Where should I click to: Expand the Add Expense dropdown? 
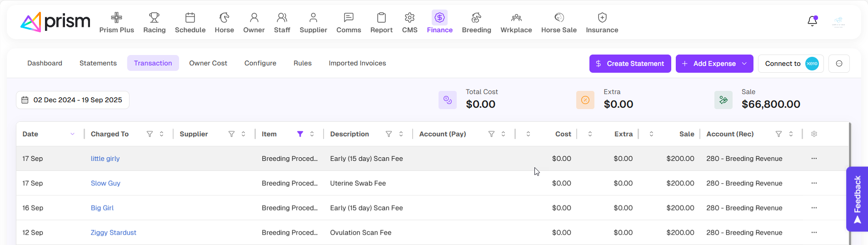pos(744,64)
